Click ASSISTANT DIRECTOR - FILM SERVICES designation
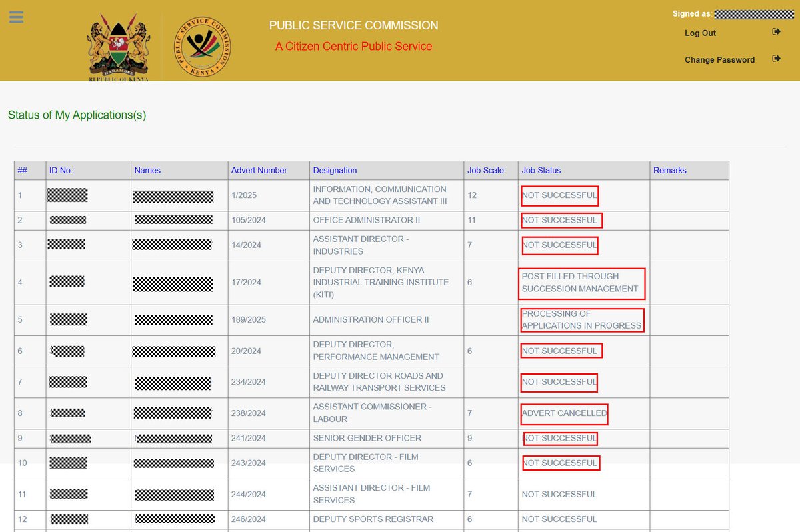Image resolution: width=800 pixels, height=532 pixels. tap(372, 494)
